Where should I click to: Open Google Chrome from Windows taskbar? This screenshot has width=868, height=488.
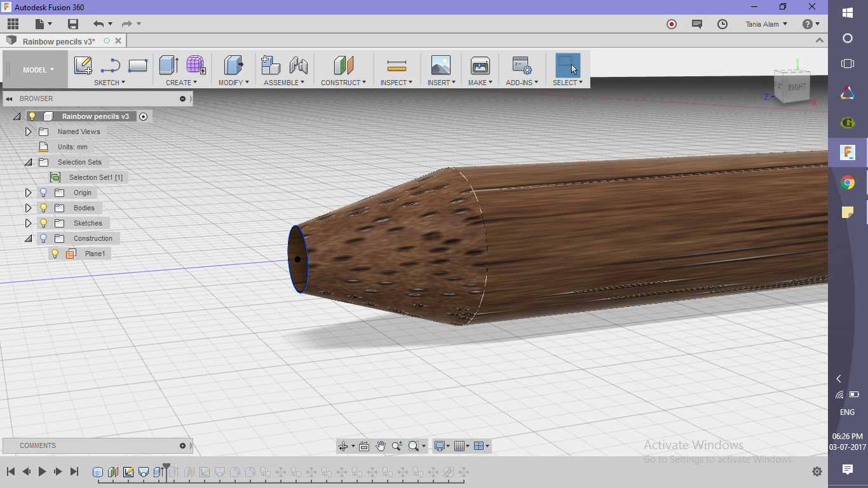(x=847, y=183)
